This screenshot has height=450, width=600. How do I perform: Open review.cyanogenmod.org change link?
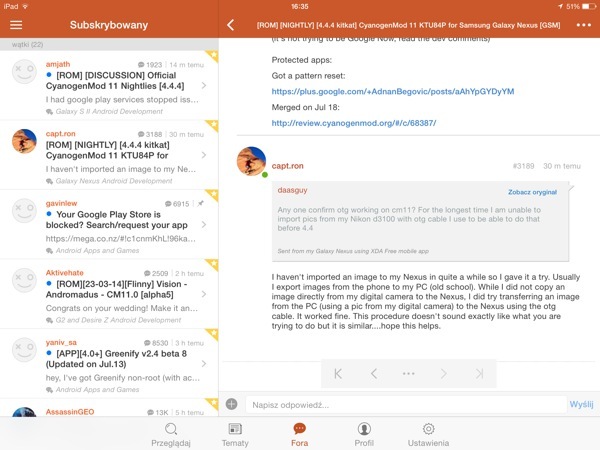point(354,123)
